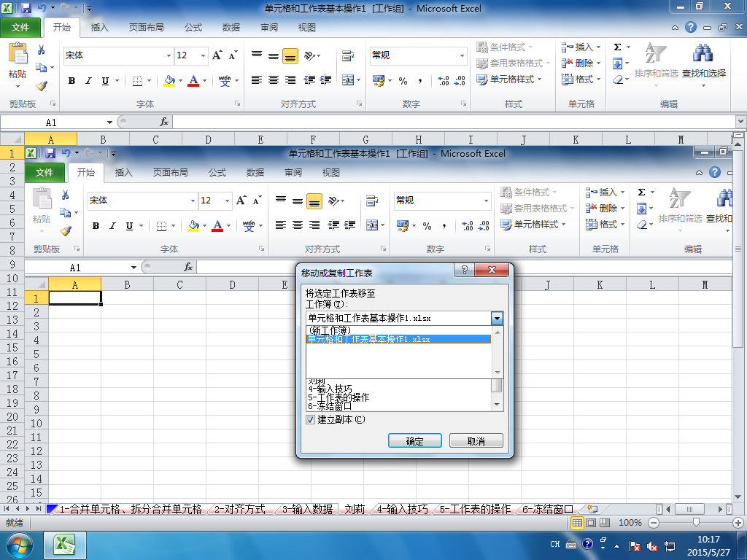
Task: Switch to Page Layout view in status bar
Action: 591,523
